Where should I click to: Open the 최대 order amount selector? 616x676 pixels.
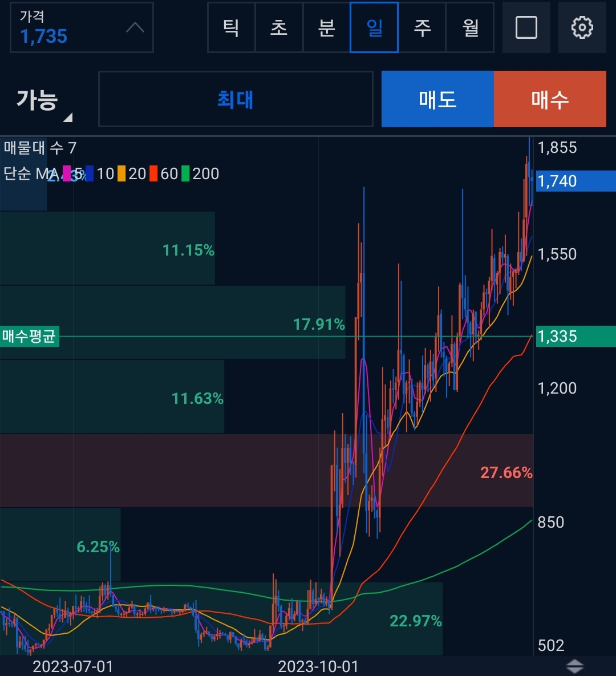pyautogui.click(x=235, y=99)
